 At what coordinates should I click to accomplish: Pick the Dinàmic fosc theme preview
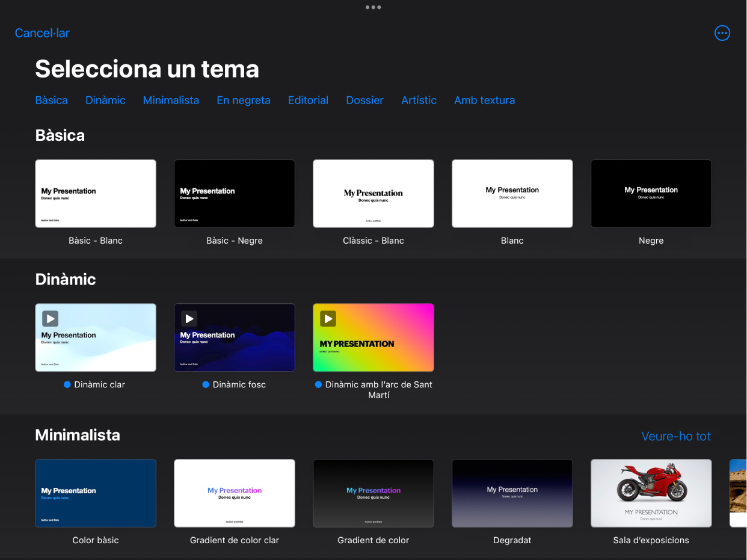coord(235,337)
